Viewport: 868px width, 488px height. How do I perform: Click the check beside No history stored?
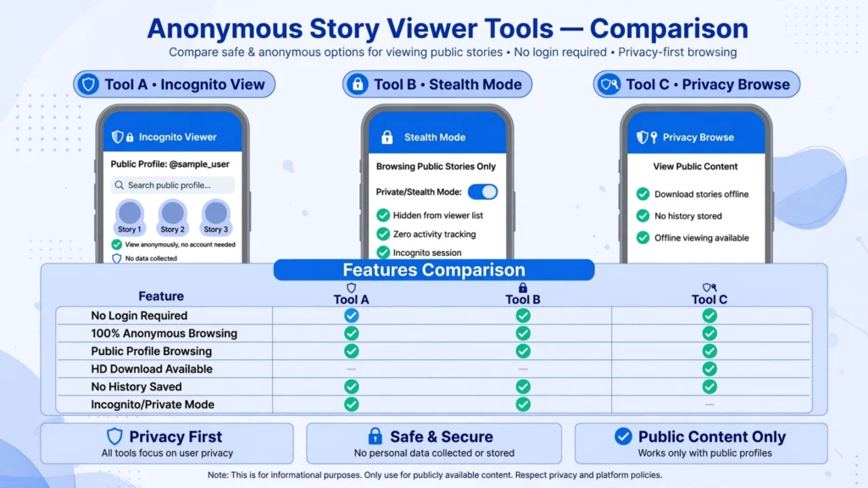(643, 216)
